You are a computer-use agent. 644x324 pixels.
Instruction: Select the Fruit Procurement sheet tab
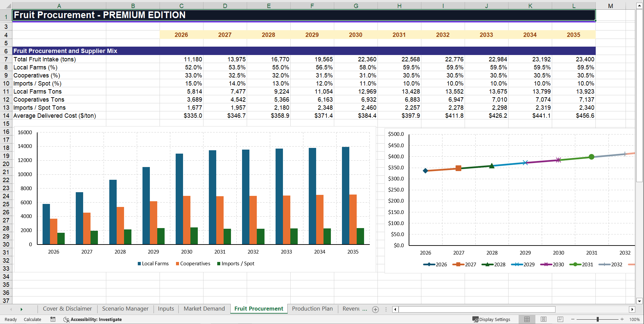click(259, 309)
